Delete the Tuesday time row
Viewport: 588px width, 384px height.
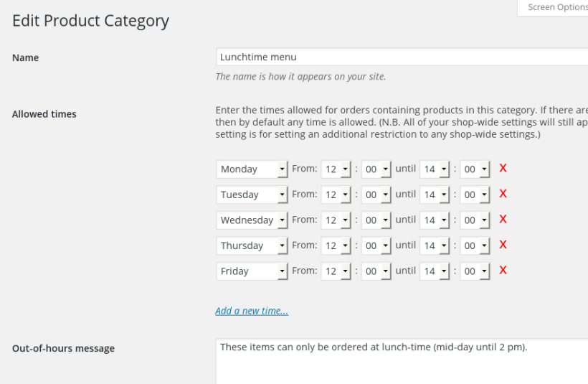pos(503,194)
